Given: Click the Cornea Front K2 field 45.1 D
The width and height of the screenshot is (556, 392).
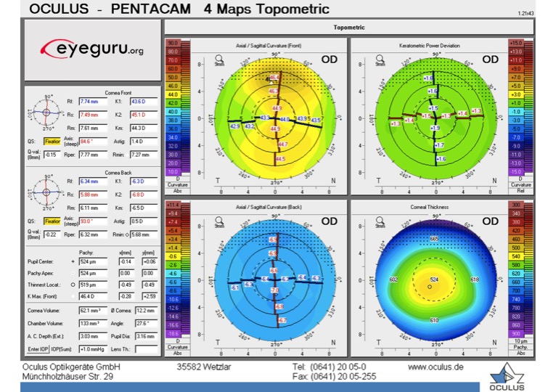Looking at the screenshot, I should (x=144, y=115).
